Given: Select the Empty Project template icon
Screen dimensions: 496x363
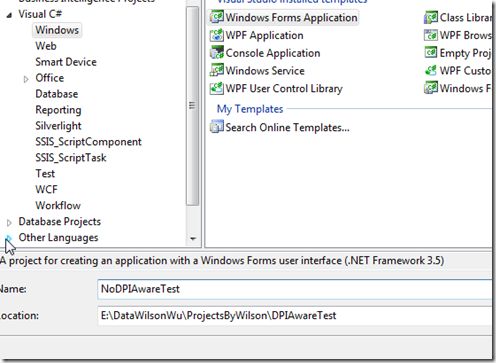Looking at the screenshot, I should pos(431,53).
